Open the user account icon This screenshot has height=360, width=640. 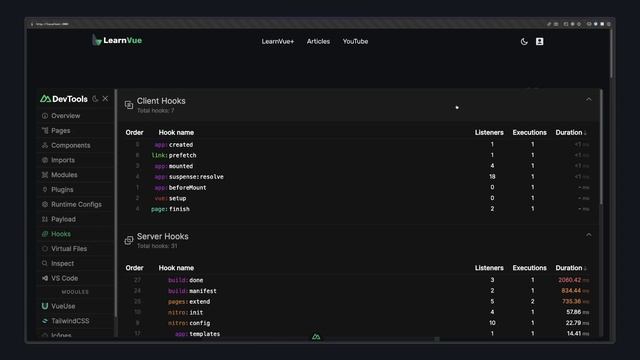click(540, 42)
